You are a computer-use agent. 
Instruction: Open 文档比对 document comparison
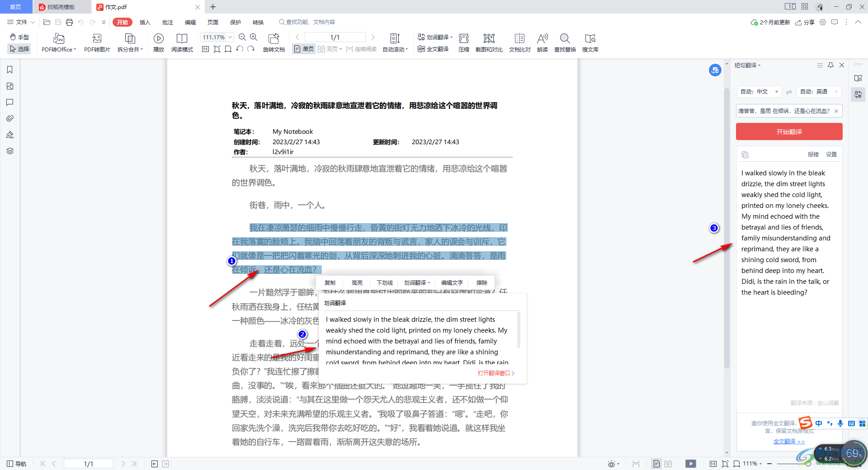(520, 43)
